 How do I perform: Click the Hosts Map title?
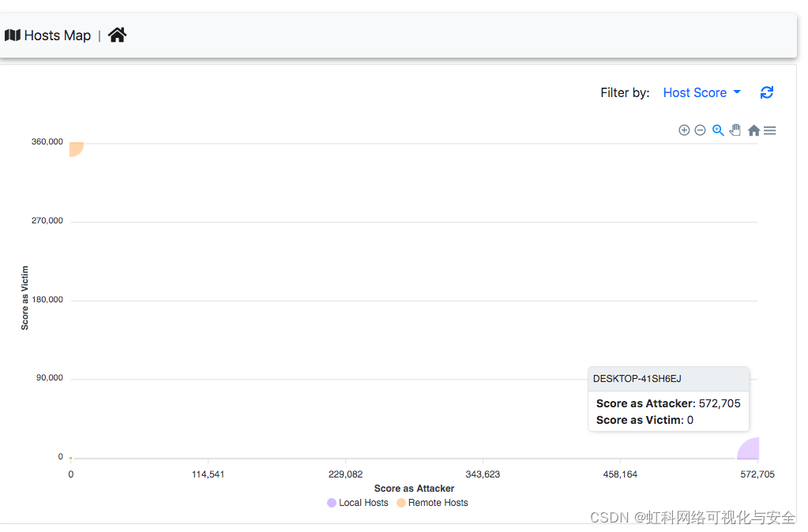tap(57, 36)
